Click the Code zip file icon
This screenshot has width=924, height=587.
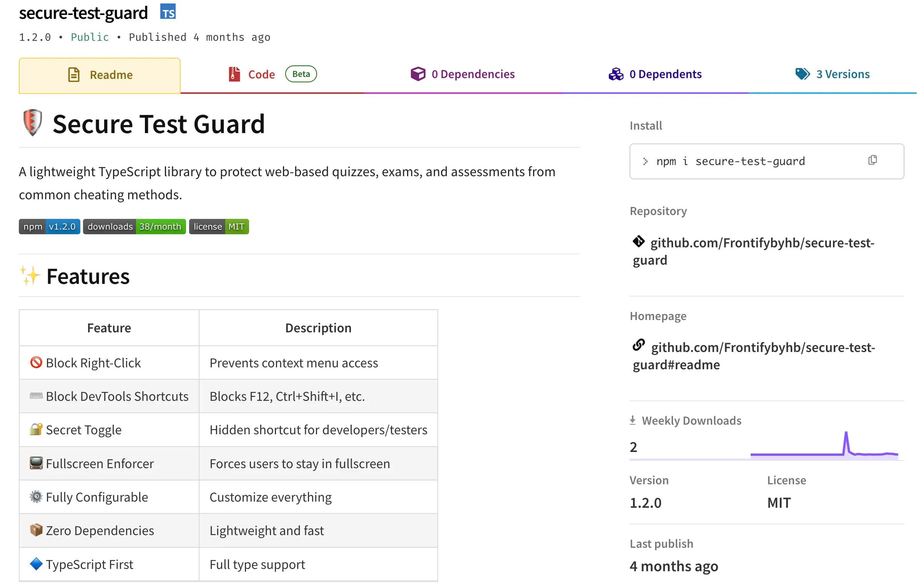tap(234, 74)
